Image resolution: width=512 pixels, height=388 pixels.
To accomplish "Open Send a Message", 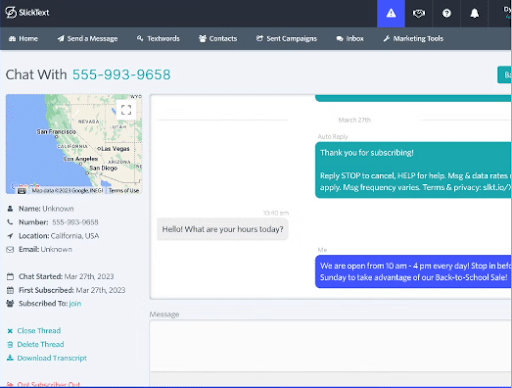I will [x=88, y=39].
